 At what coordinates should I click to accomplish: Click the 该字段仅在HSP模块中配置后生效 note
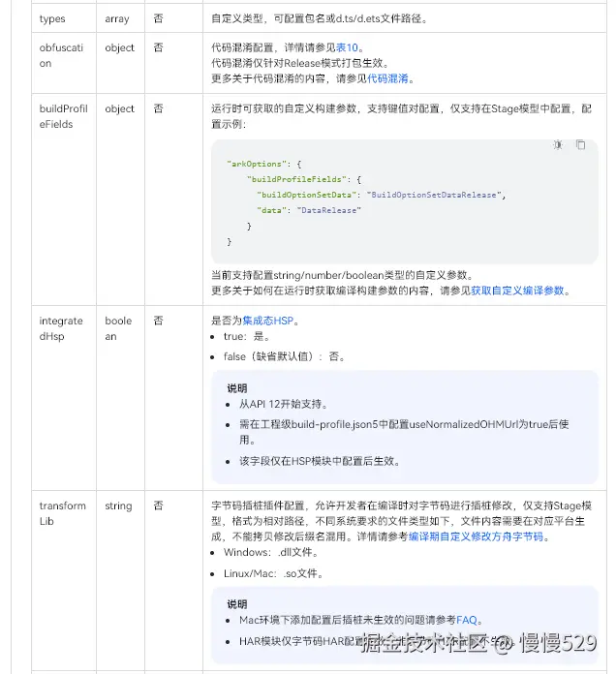tap(320, 461)
